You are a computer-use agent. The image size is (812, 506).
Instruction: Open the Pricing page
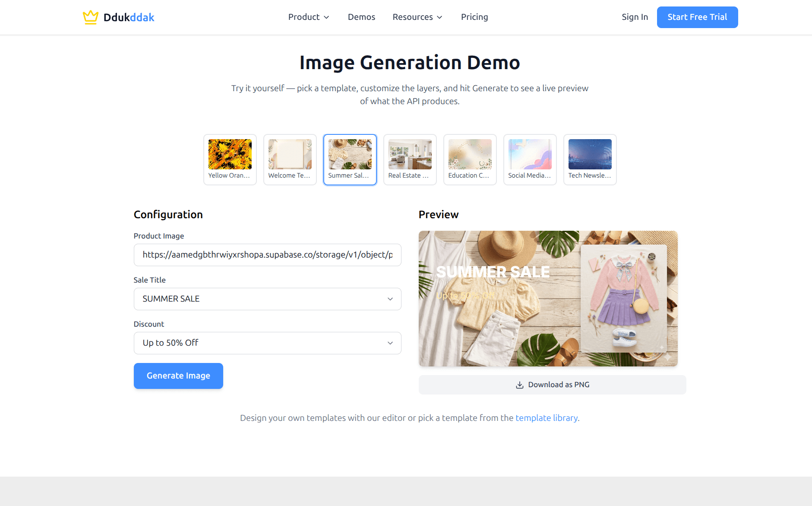coord(474,17)
